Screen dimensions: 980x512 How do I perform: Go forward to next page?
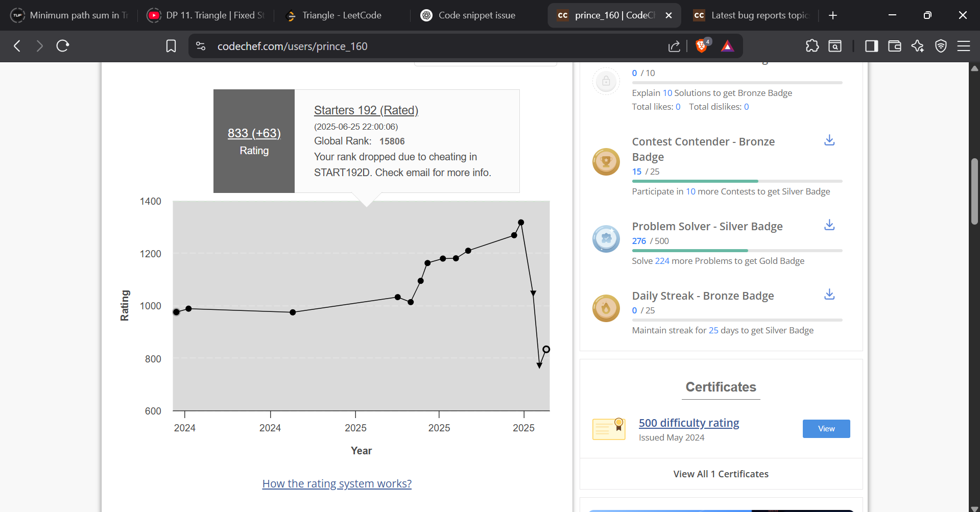[40, 46]
